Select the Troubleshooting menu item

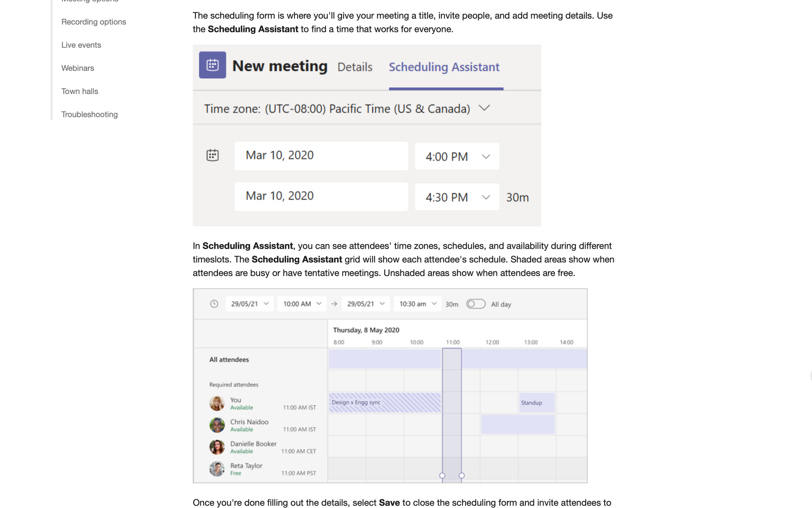pos(89,114)
